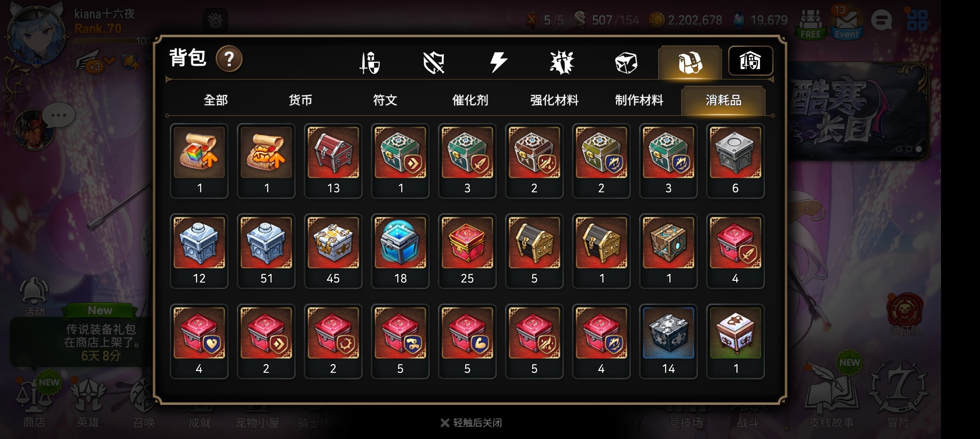Switch to the 货币 tab

tap(300, 100)
